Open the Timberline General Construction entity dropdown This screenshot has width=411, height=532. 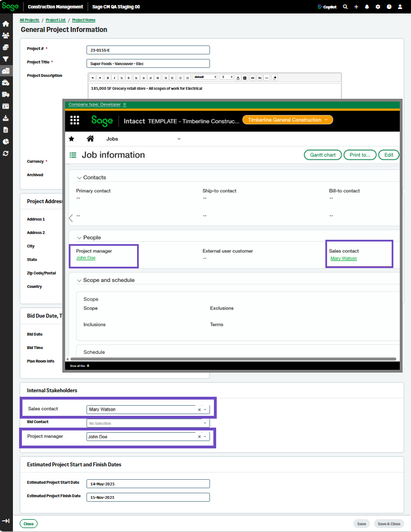(288, 120)
